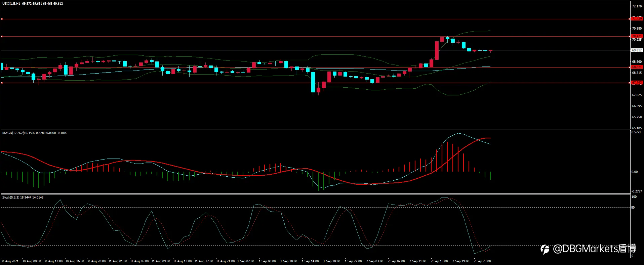Click the 31 Aug 21:00 time label
Image resolution: width=644 pixels, height=265 pixels.
click(x=225, y=261)
